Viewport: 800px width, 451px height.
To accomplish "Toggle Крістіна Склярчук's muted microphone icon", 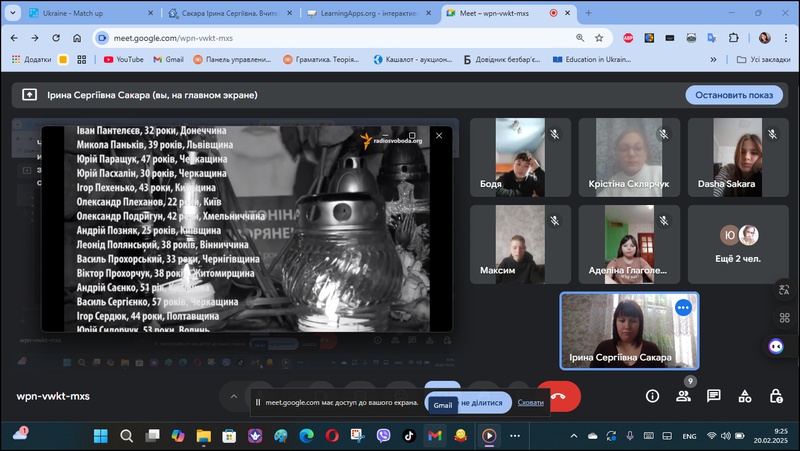I will (x=662, y=133).
